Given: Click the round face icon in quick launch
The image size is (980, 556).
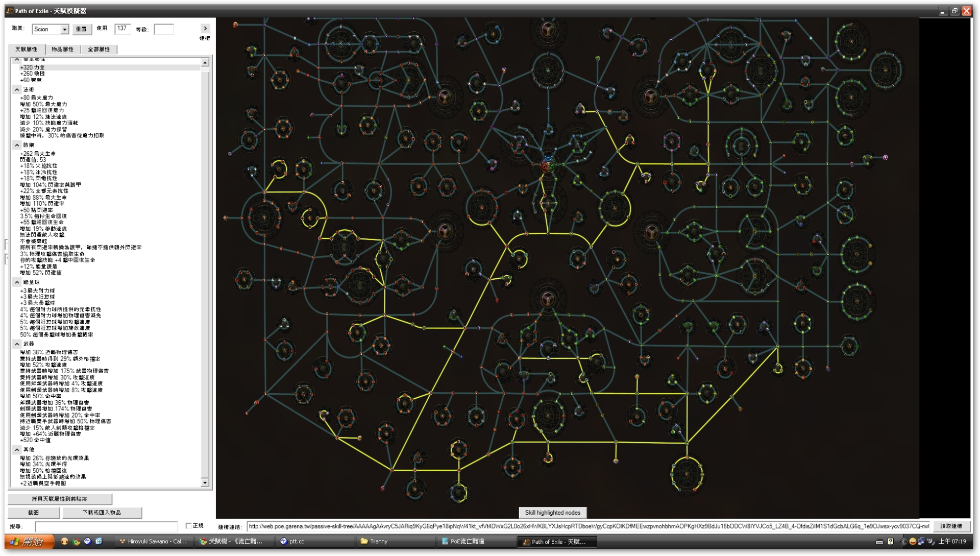Looking at the screenshot, I should pyautogui.click(x=64, y=541).
